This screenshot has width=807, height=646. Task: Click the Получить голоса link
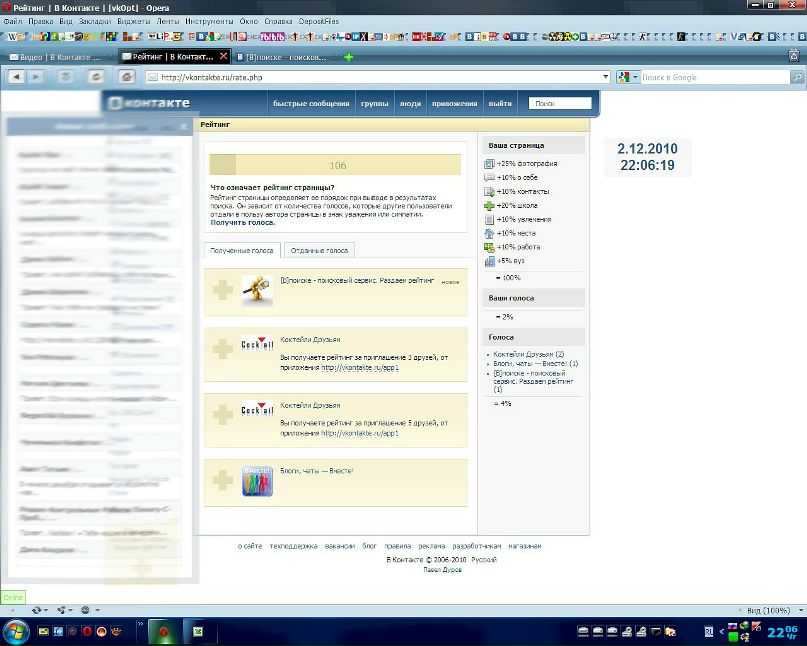tap(242, 223)
